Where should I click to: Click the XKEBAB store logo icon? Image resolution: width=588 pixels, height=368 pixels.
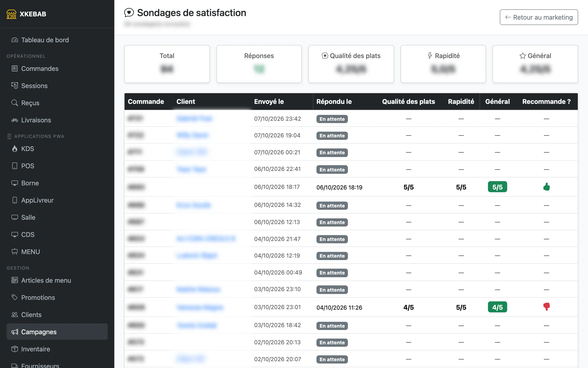(11, 14)
